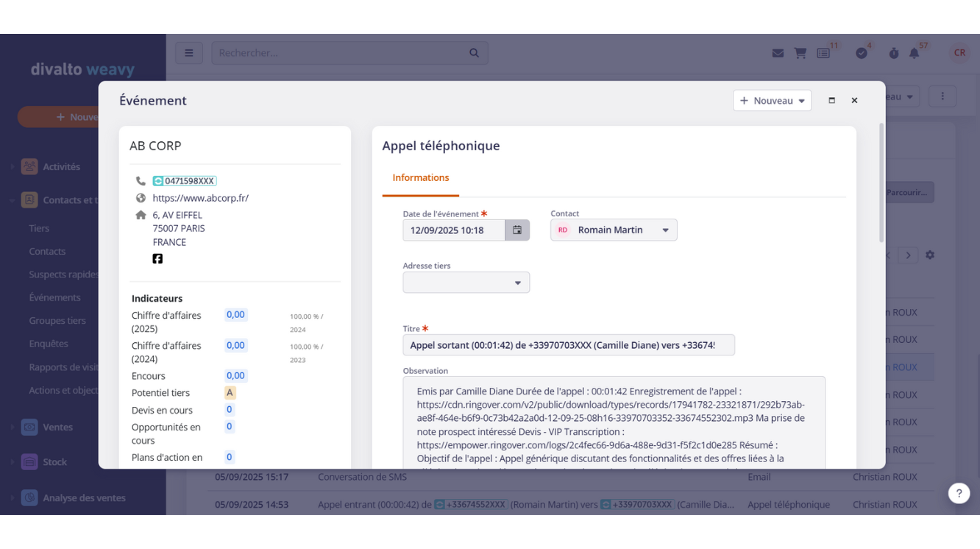Switch to the Informations tab
This screenshot has height=549, width=980.
pos(420,177)
